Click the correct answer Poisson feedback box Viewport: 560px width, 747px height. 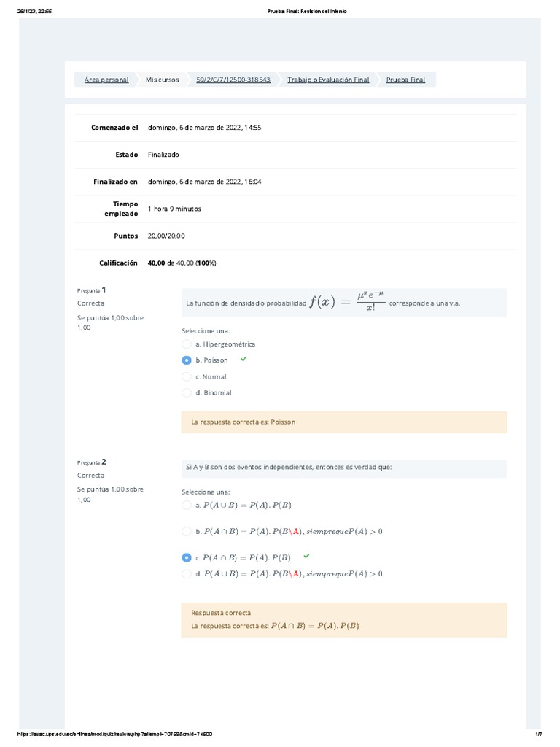point(343,422)
